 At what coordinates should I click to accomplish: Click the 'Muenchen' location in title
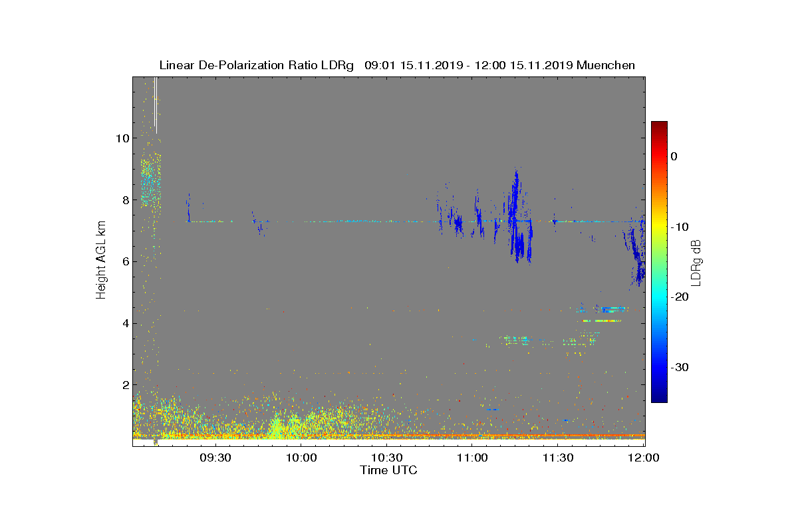pos(606,65)
